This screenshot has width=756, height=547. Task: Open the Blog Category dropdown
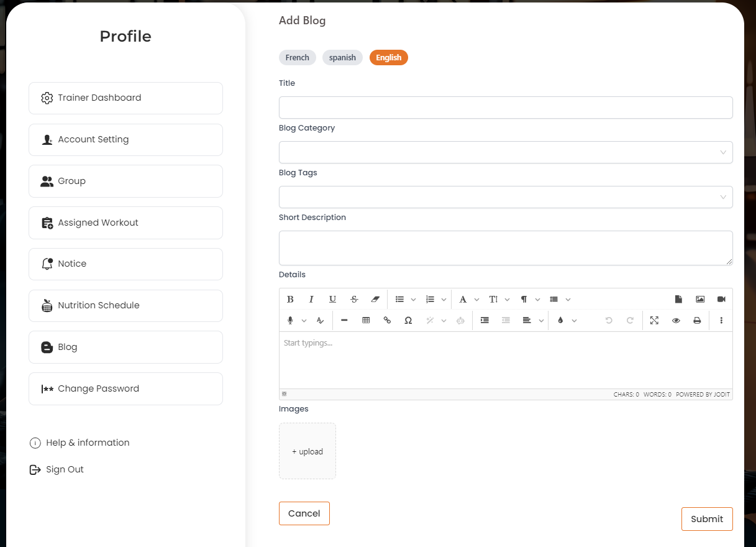505,152
